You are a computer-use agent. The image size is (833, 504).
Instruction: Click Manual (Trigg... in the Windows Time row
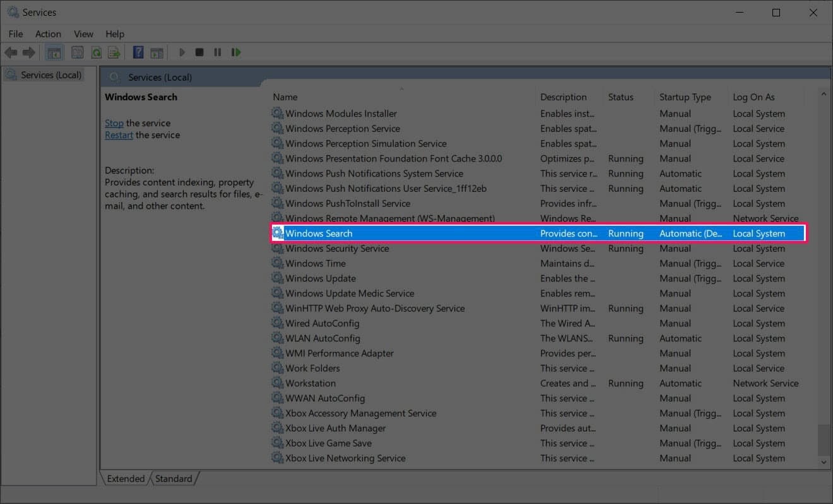(690, 264)
